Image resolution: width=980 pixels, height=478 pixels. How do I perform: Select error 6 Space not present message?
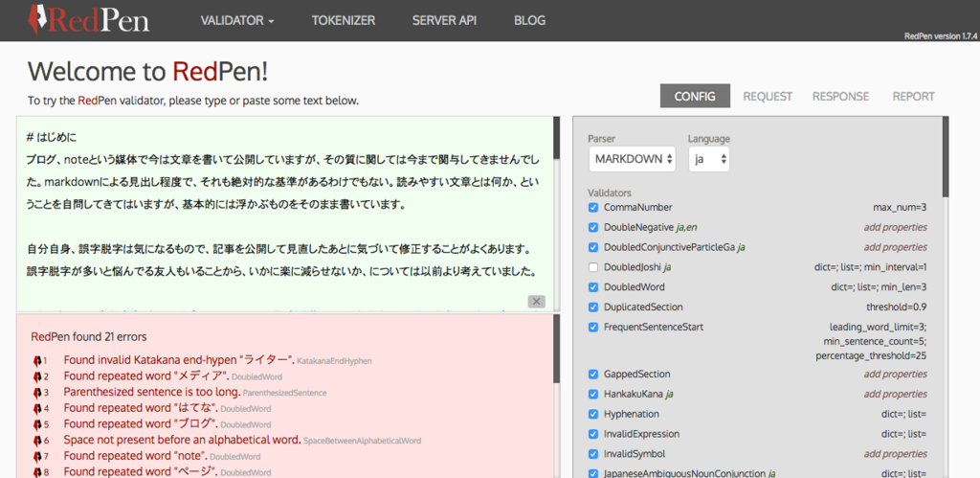click(182, 441)
